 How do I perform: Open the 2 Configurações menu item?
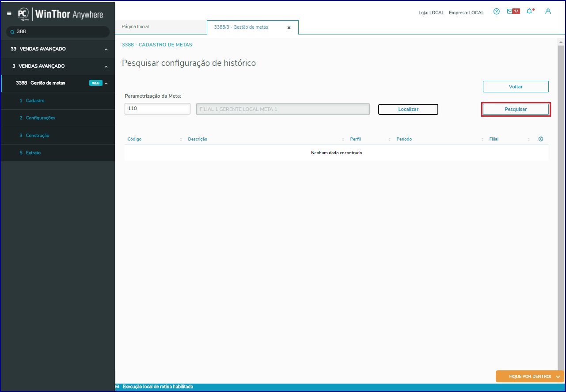pos(58,118)
